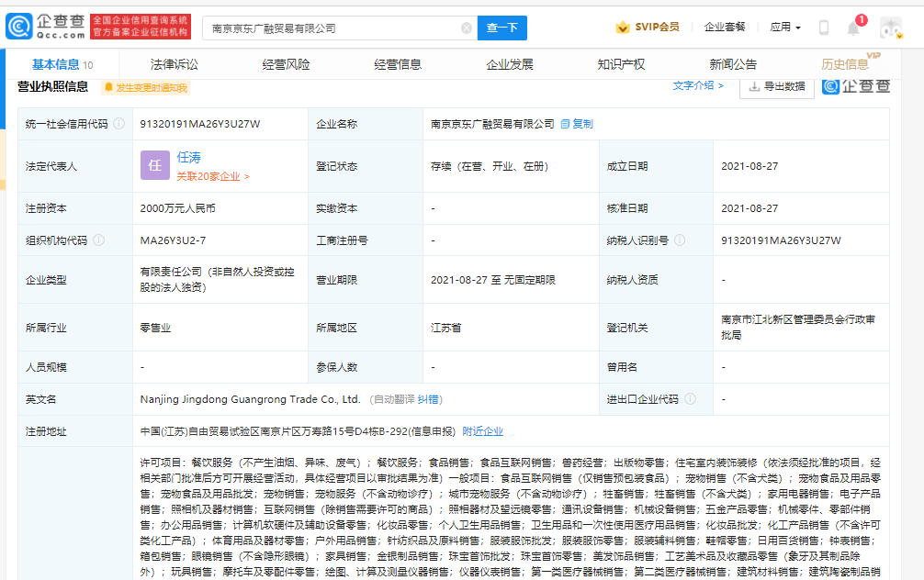Viewport: 924px width, 580px height.
Task: Clear search box via the × icon
Action: (x=466, y=28)
